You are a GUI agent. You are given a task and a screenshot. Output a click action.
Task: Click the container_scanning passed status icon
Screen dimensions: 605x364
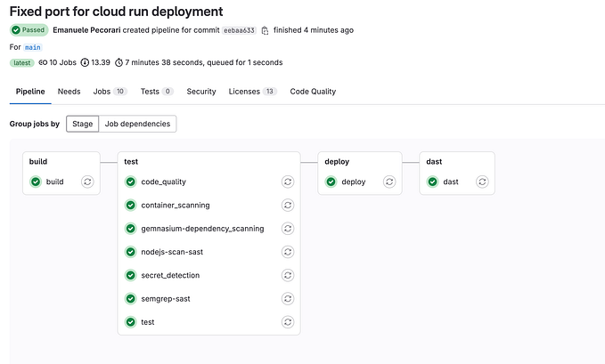(x=131, y=205)
